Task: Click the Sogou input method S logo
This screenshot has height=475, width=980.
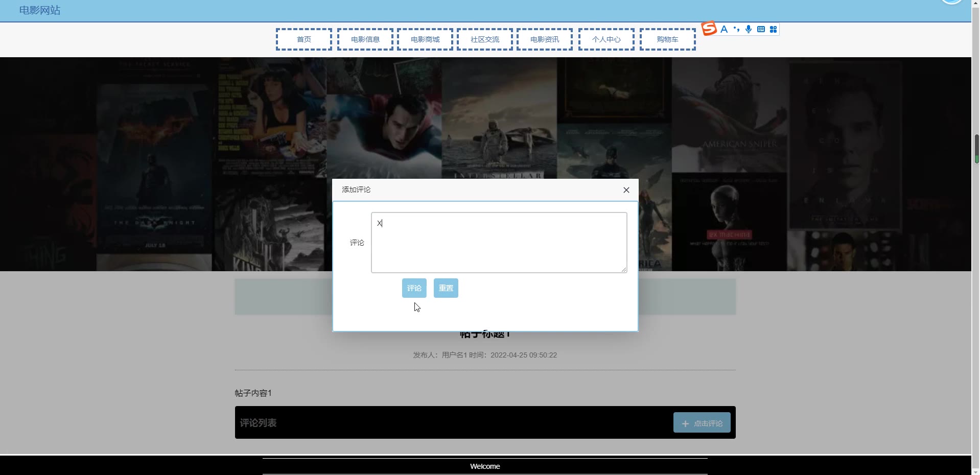Action: click(x=709, y=28)
